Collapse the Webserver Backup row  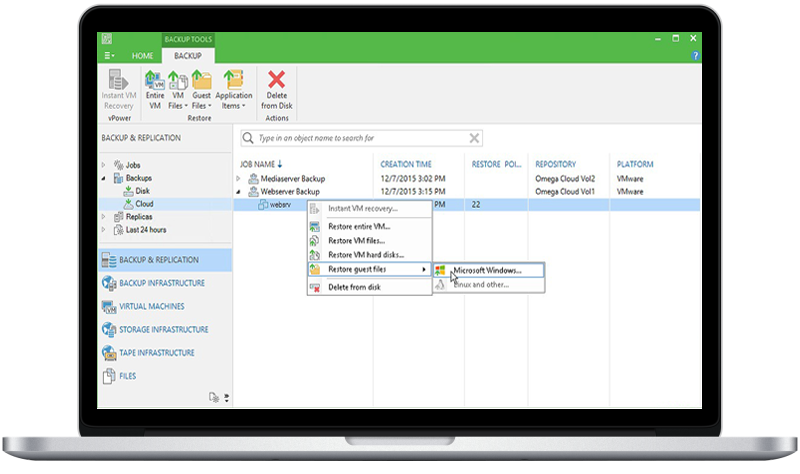pyautogui.click(x=238, y=192)
